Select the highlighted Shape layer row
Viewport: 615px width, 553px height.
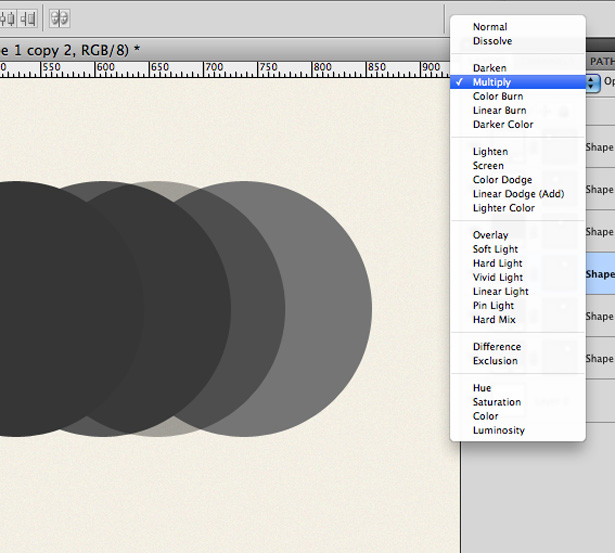(x=600, y=274)
